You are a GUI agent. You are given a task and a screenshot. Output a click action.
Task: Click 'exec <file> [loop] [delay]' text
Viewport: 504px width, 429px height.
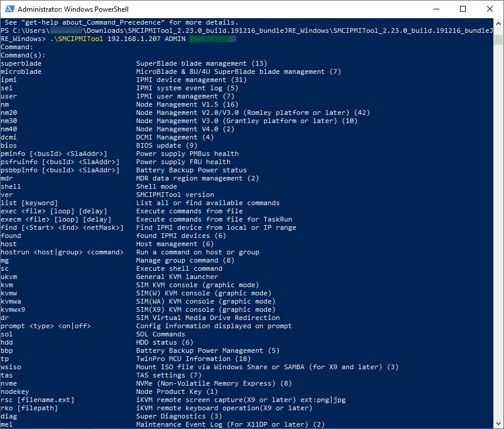coord(54,212)
